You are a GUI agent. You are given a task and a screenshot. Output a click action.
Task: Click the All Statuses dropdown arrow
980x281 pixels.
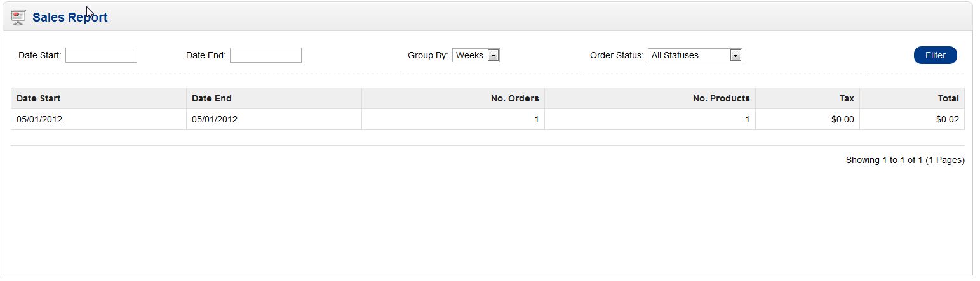pyautogui.click(x=735, y=55)
